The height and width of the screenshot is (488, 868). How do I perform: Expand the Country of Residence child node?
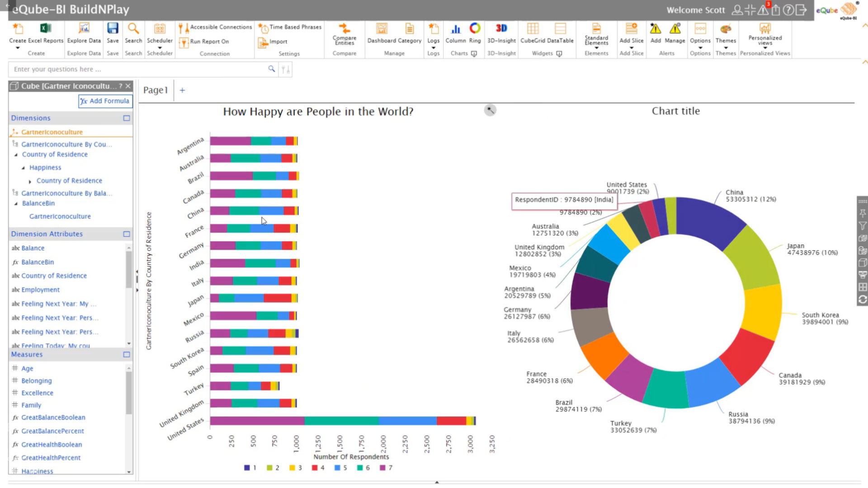[x=30, y=181]
